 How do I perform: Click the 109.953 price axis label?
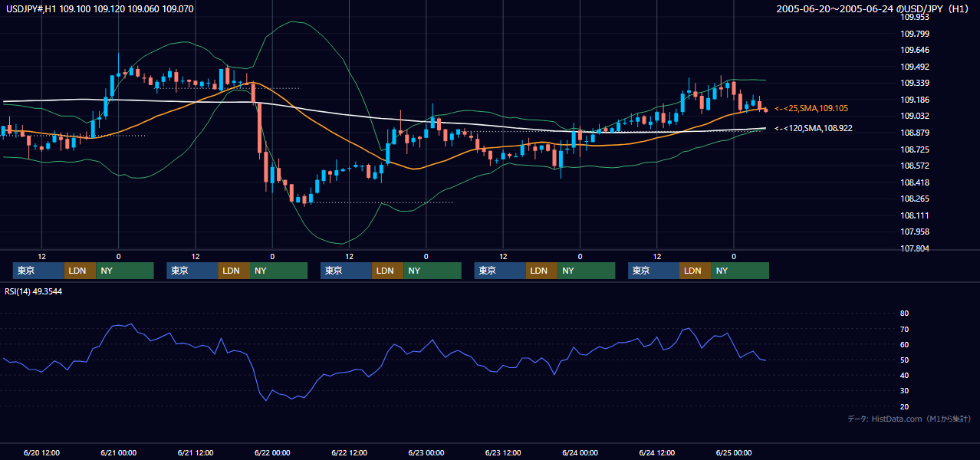[x=915, y=17]
